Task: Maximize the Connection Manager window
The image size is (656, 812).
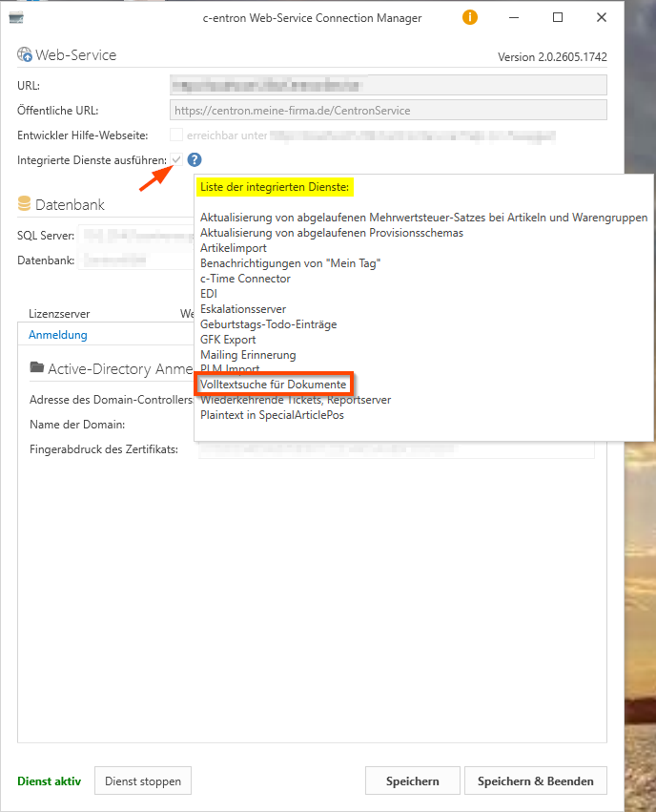Action: click(x=558, y=17)
